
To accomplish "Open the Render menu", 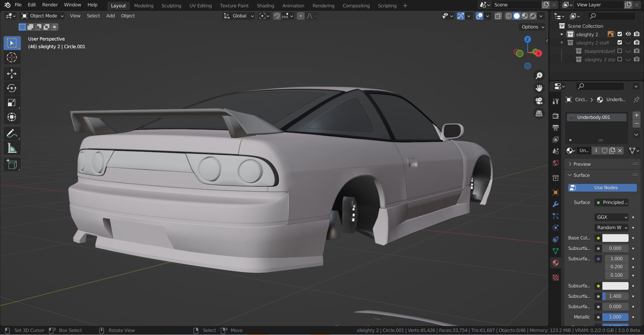I will tap(50, 5).
